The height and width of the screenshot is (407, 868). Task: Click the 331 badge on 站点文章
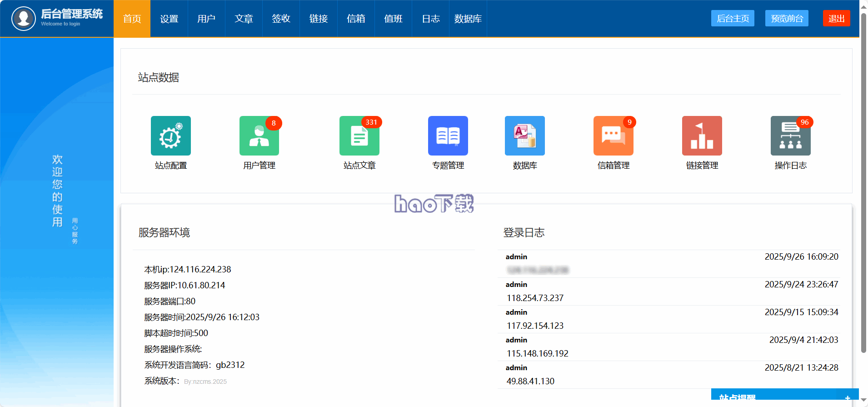(x=371, y=122)
